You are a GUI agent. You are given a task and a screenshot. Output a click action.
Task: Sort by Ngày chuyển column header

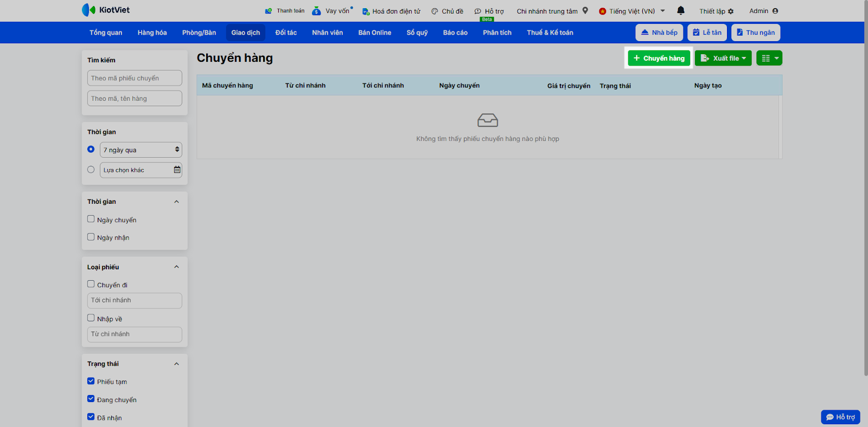pyautogui.click(x=459, y=86)
